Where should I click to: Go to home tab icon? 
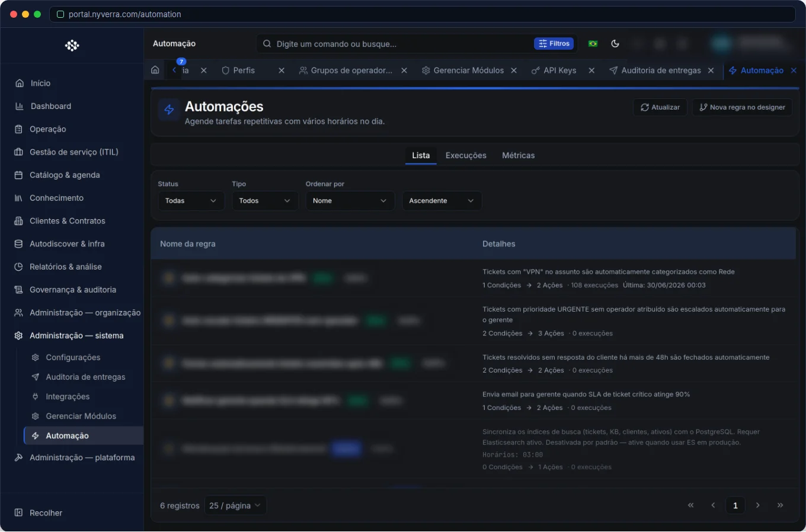tap(155, 70)
